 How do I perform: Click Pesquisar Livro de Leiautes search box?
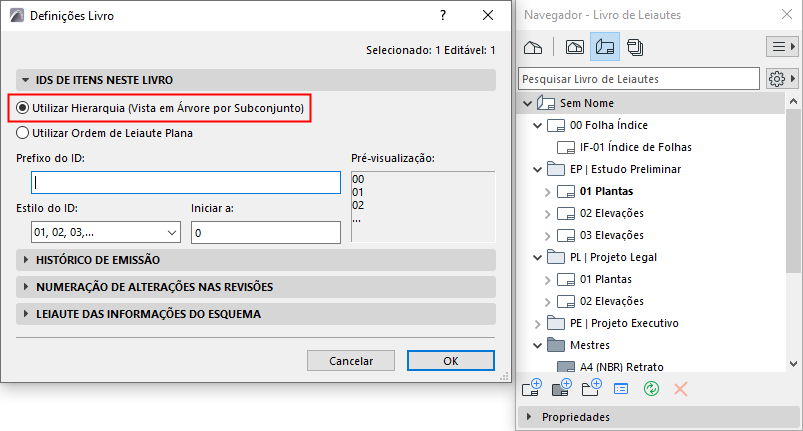(639, 79)
